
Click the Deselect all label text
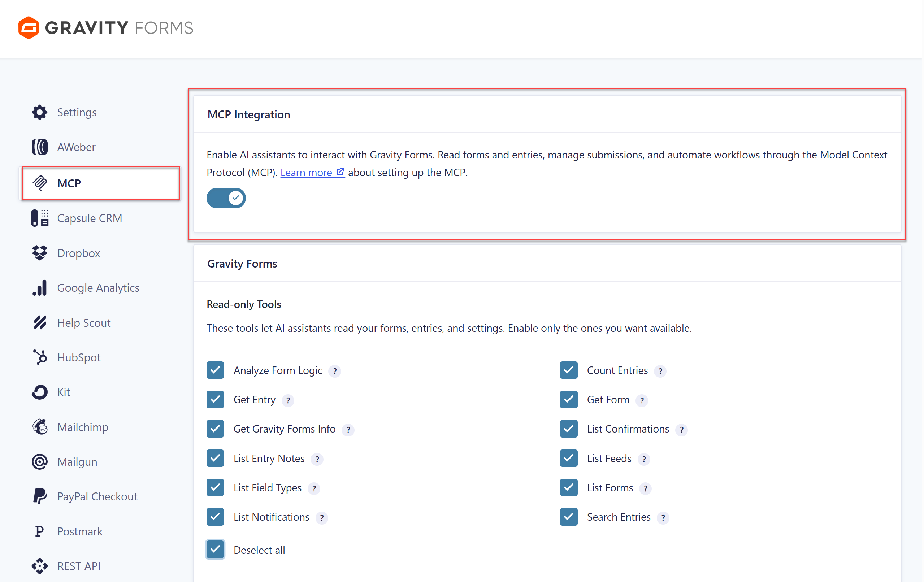point(259,550)
